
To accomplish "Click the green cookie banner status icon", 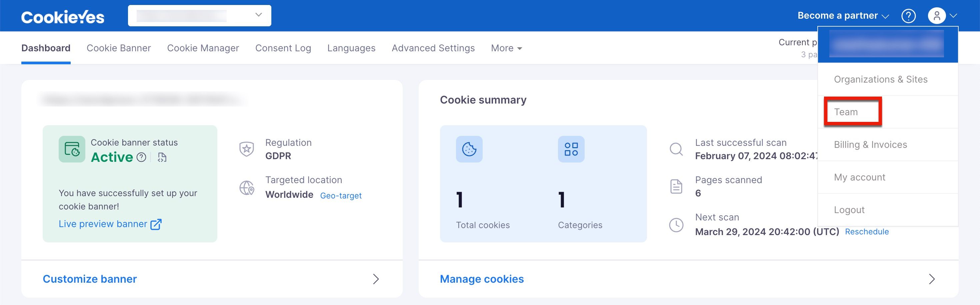I will pyautogui.click(x=72, y=149).
